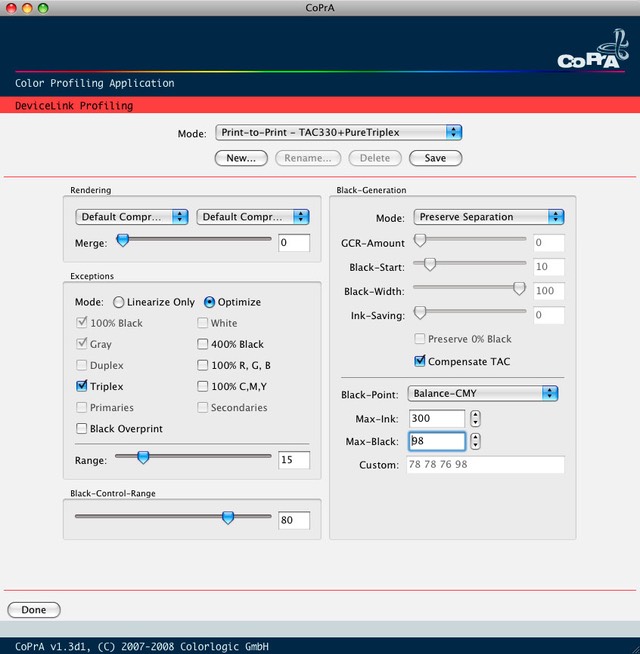Click the Black-Start slider handle

point(430,264)
